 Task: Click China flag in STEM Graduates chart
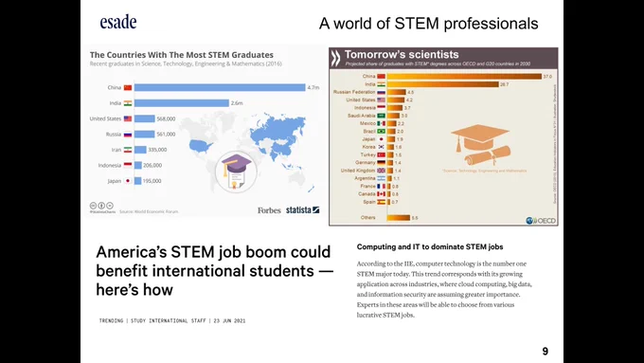point(128,87)
